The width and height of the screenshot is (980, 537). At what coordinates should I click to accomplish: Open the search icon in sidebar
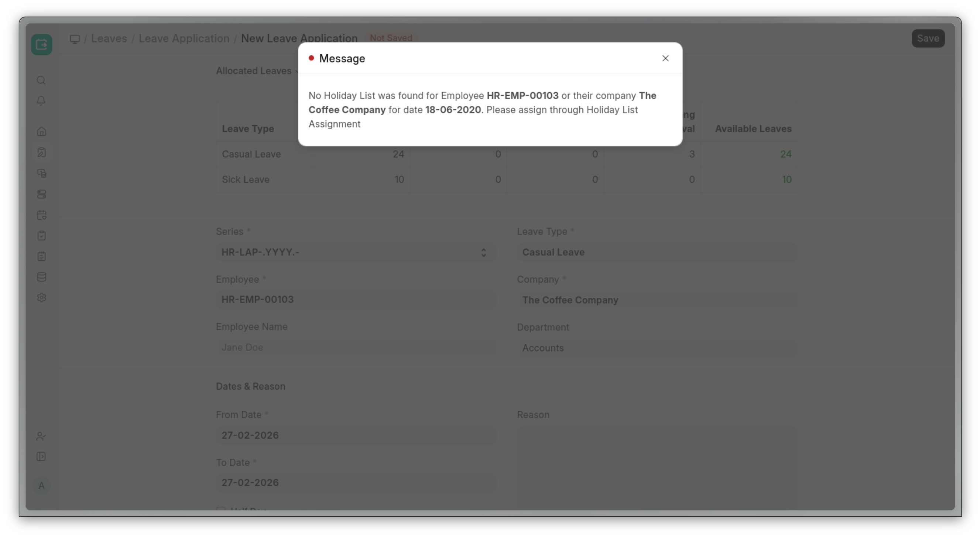[x=41, y=80]
